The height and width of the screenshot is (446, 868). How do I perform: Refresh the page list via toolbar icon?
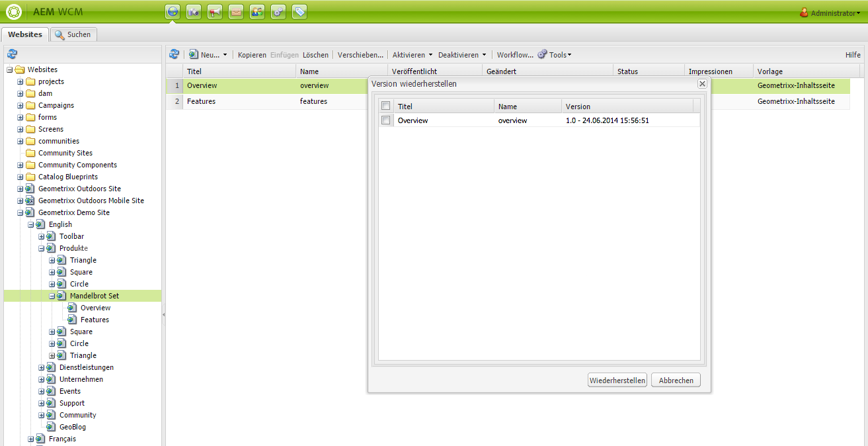pyautogui.click(x=175, y=54)
